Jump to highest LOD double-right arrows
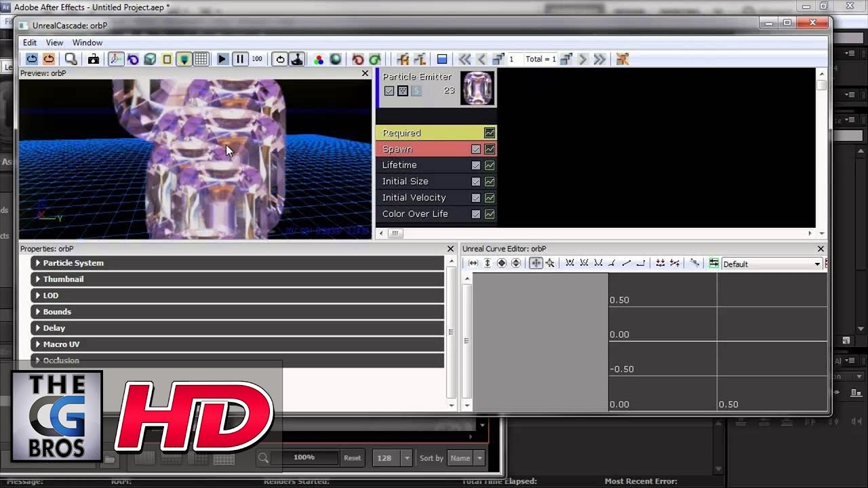Viewport: 868px width, 488px height. 600,60
